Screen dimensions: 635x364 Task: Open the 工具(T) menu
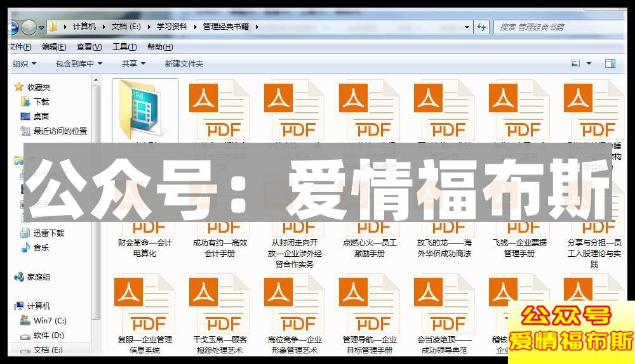click(x=124, y=47)
